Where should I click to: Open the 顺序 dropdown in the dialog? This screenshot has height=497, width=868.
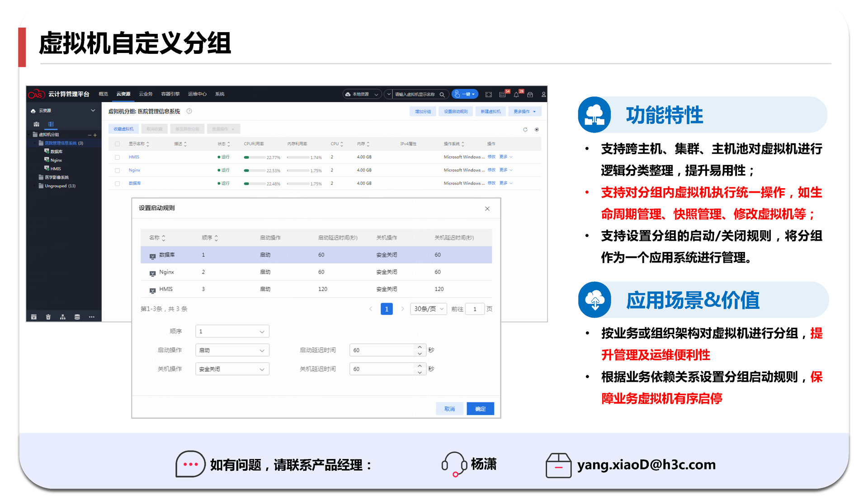pyautogui.click(x=232, y=331)
